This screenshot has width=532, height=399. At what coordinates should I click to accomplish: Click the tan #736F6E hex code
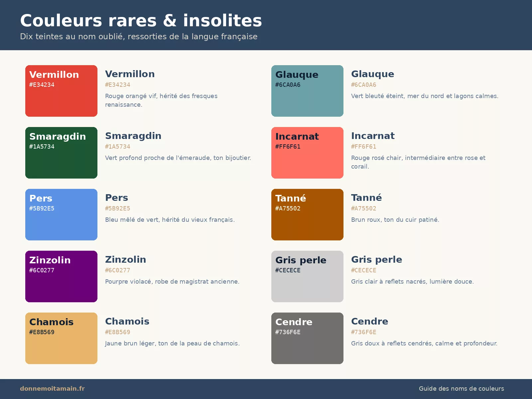[x=364, y=332]
